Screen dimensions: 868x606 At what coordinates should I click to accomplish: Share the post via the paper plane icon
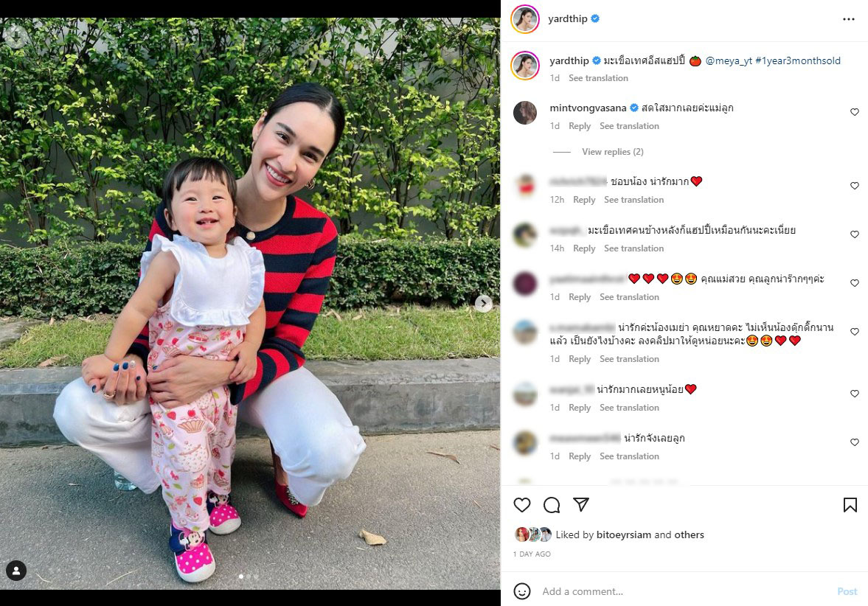(580, 504)
